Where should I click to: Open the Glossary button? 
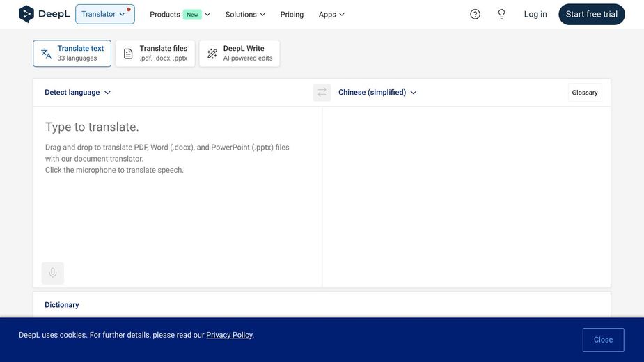click(584, 93)
